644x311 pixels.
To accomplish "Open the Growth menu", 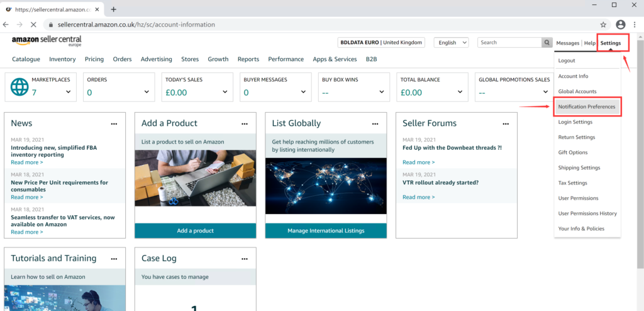I will click(x=218, y=59).
